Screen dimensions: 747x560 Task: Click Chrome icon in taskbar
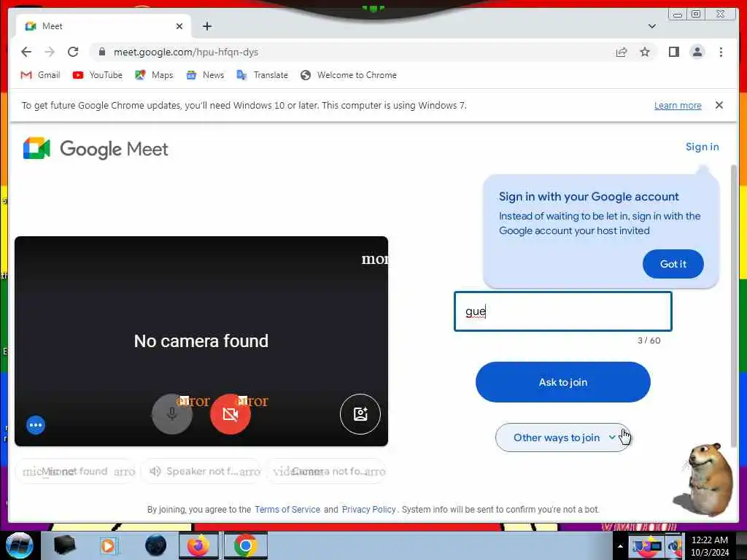[245, 545]
